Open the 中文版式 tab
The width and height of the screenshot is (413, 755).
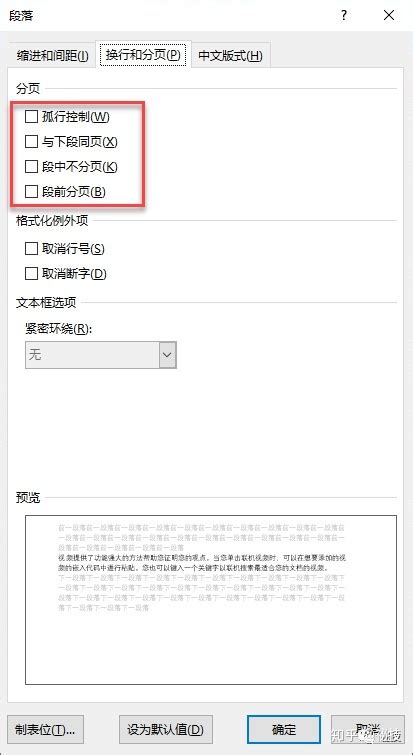[x=231, y=55]
